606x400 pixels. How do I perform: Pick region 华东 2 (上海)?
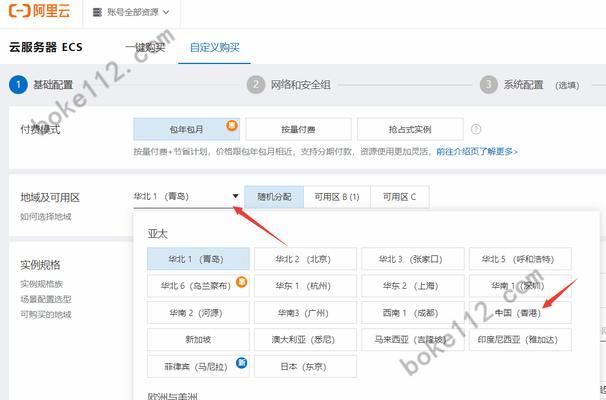413,286
